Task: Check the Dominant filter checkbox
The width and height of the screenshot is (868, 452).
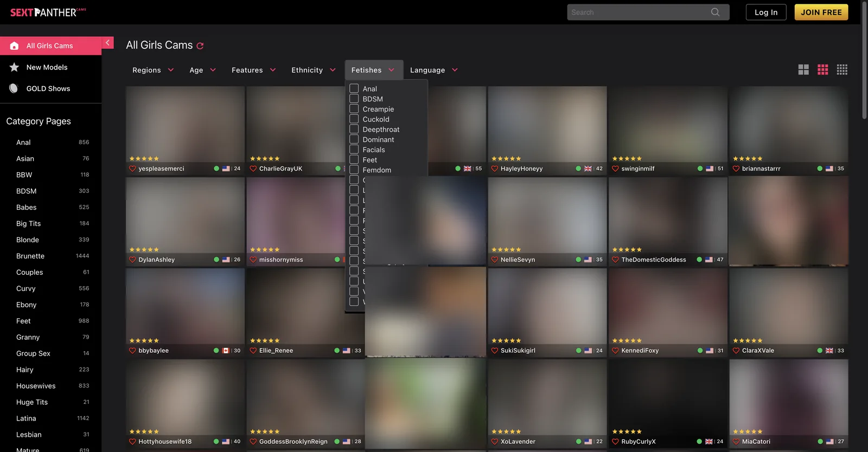Action: point(354,139)
